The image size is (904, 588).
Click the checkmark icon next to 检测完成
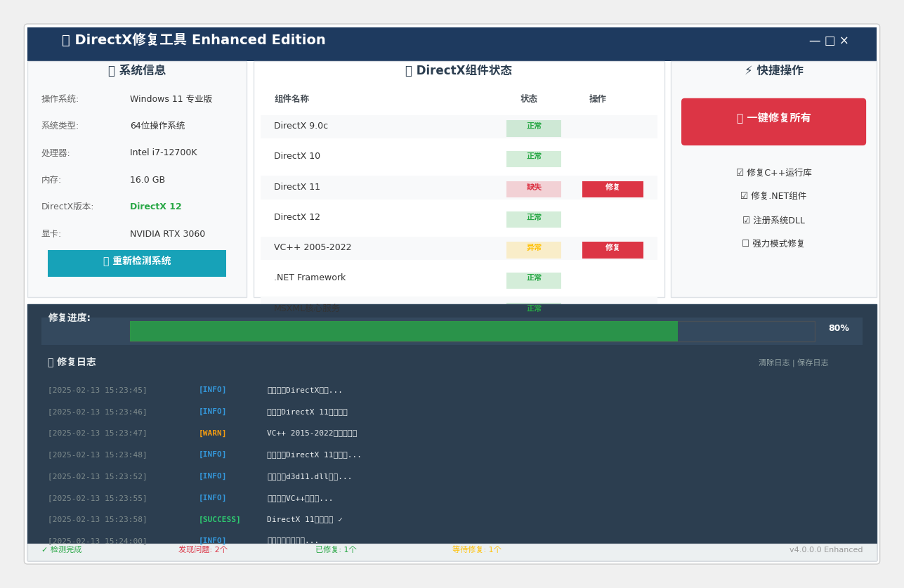point(45,550)
